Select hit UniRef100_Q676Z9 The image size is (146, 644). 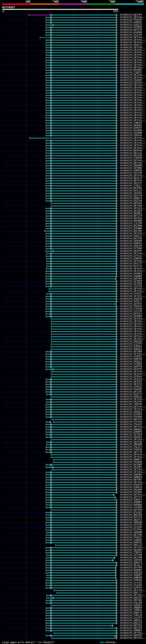click(x=131, y=211)
